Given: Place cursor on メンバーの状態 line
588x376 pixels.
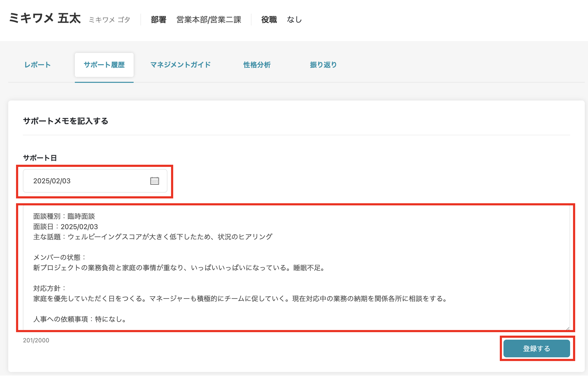Looking at the screenshot, I should point(59,258).
